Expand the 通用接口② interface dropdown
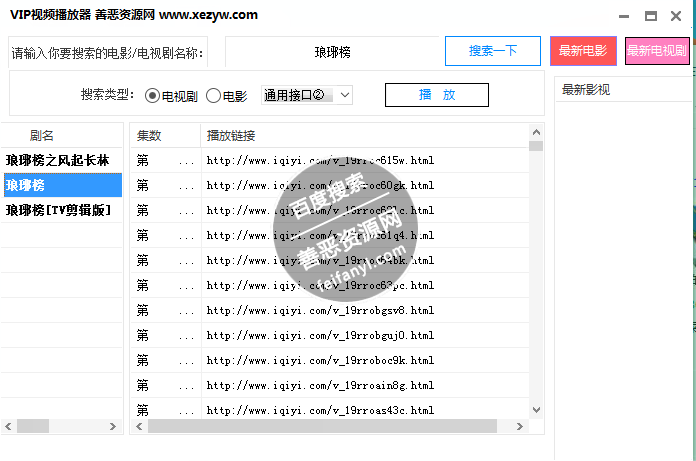 [x=306, y=95]
